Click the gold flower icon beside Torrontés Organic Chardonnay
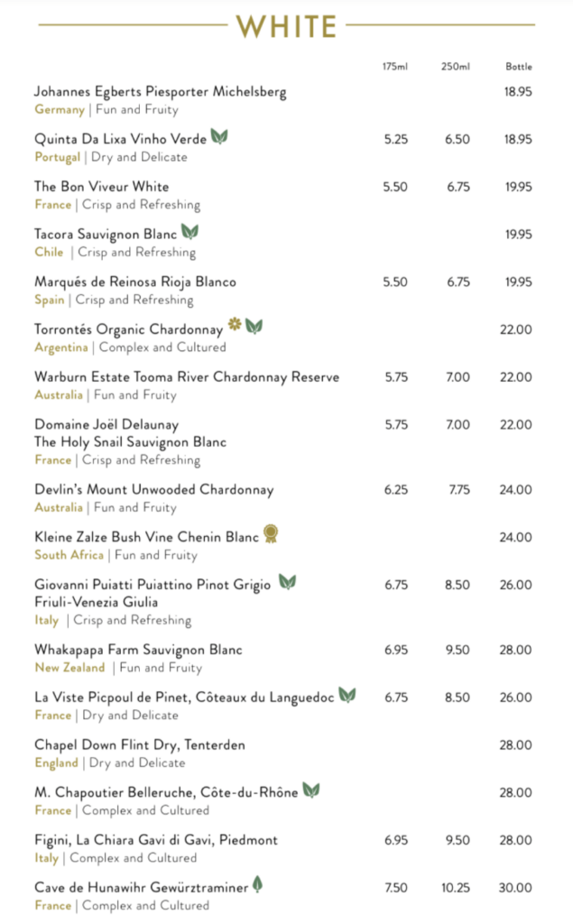 pyautogui.click(x=235, y=325)
